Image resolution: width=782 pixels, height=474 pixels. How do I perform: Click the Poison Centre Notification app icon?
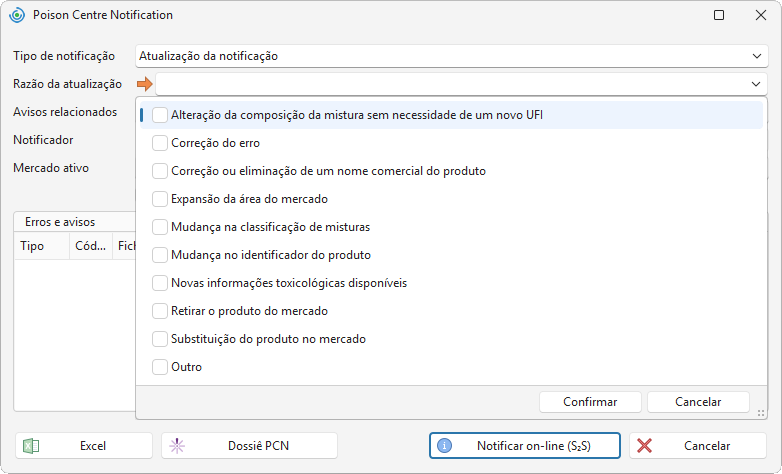17,15
